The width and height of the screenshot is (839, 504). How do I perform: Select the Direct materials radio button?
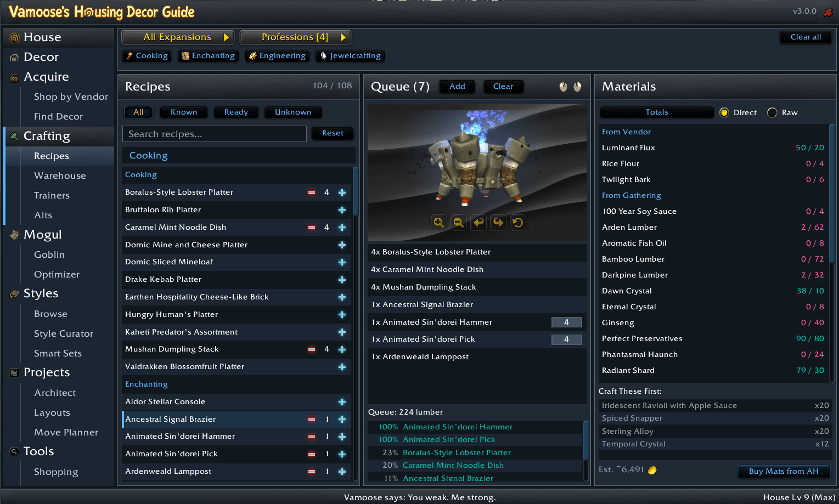coord(724,112)
